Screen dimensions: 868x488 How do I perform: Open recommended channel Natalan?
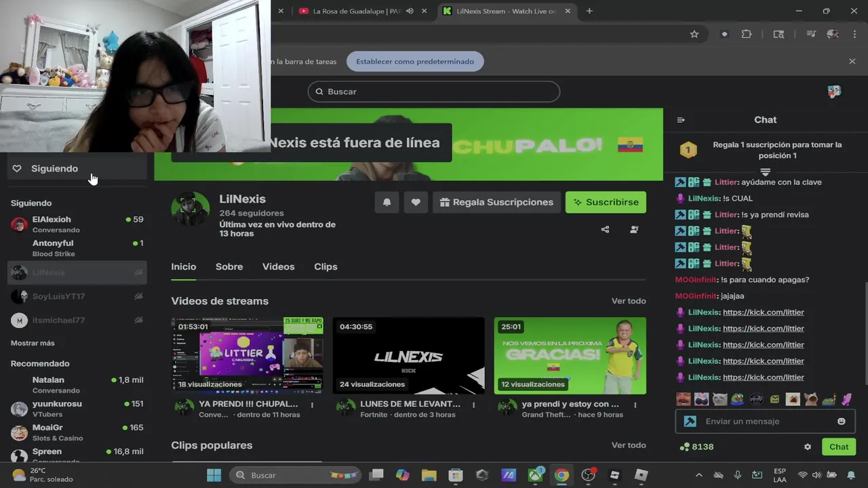click(x=77, y=385)
